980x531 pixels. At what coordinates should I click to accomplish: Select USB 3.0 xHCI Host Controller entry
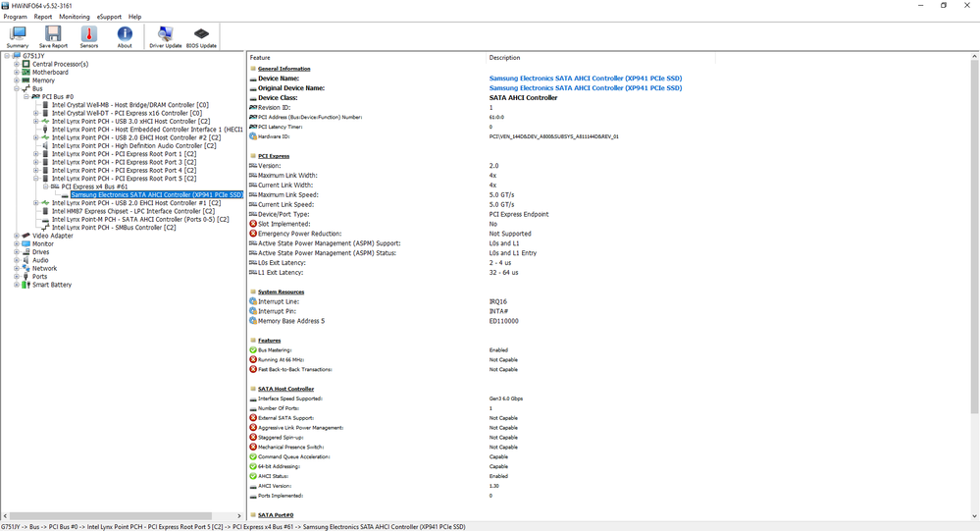click(x=130, y=121)
